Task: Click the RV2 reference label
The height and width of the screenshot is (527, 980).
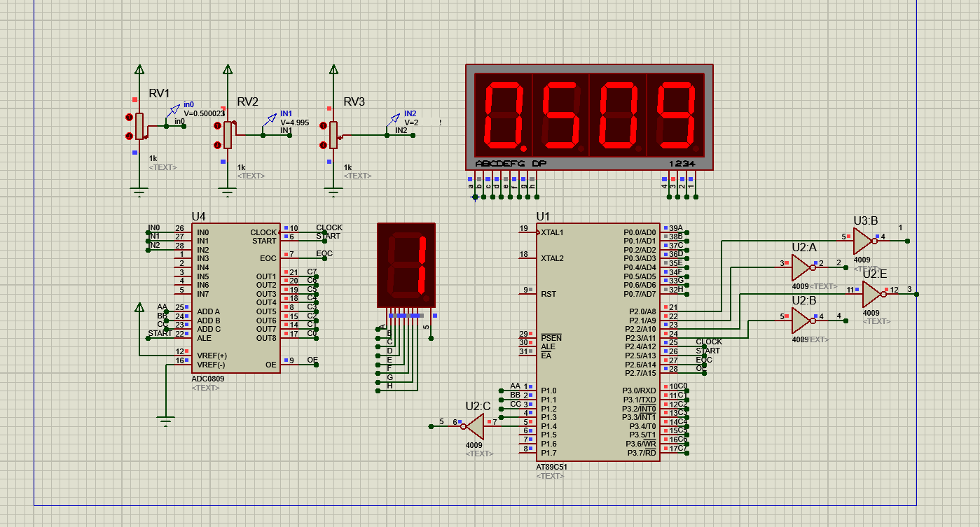Action: tap(248, 102)
